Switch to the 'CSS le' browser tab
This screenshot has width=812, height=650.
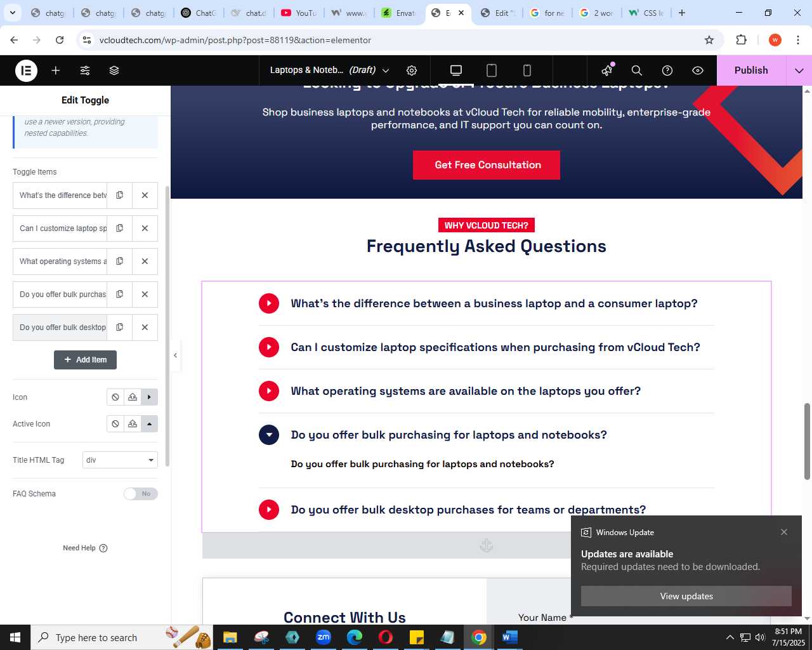tap(646, 13)
